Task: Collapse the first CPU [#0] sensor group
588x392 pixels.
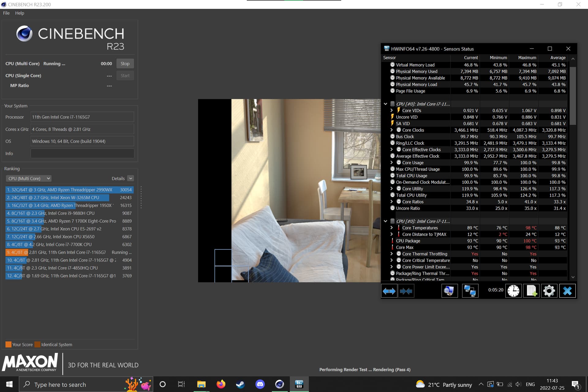Action: tap(386, 104)
